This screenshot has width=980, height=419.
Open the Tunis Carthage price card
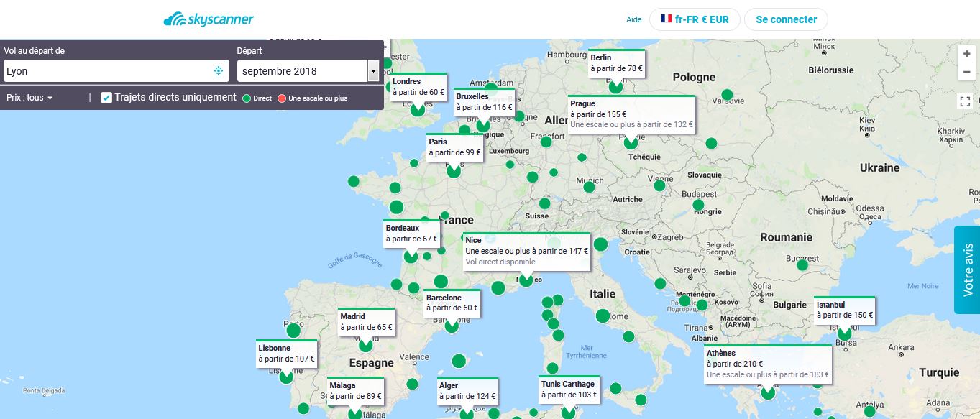569,390
